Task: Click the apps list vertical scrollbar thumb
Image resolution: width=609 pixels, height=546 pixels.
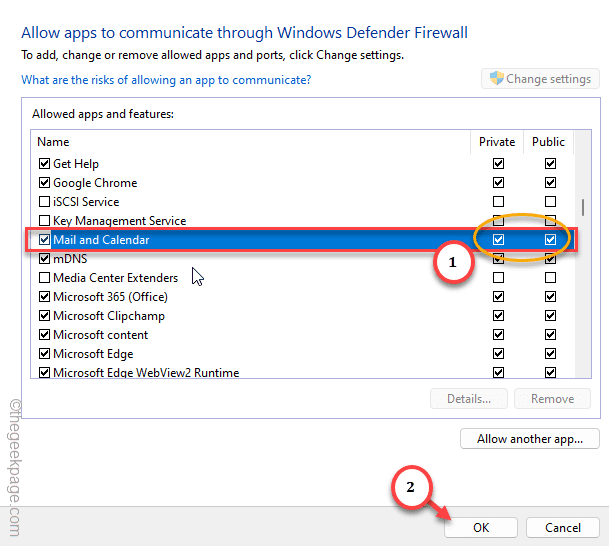Action: [x=583, y=207]
